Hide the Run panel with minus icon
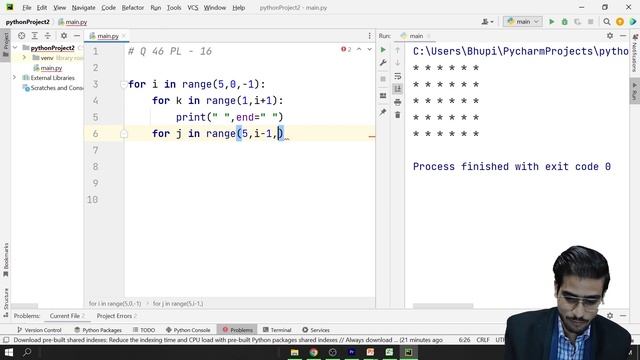 tap(623, 36)
